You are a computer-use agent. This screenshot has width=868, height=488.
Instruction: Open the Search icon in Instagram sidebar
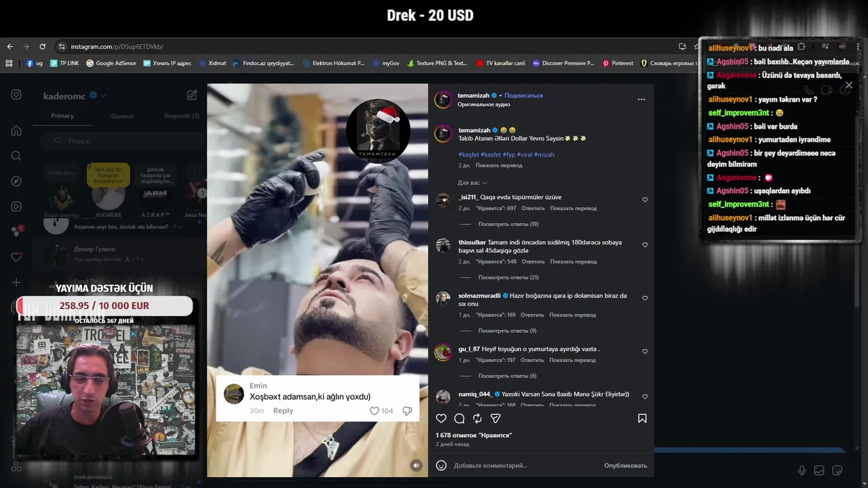click(x=16, y=156)
